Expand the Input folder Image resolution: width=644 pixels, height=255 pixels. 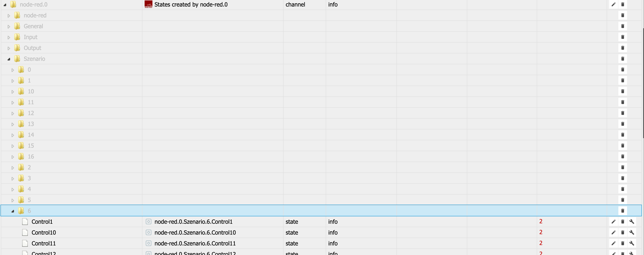(x=9, y=38)
